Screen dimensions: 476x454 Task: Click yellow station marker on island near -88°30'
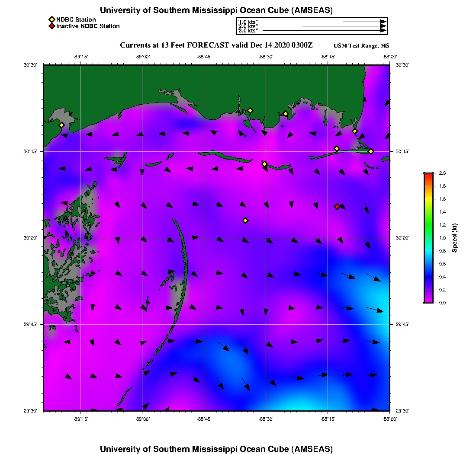click(x=265, y=164)
